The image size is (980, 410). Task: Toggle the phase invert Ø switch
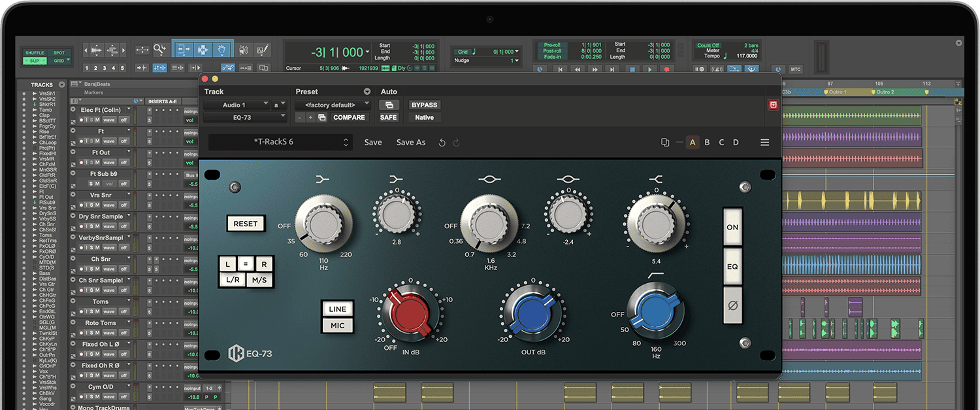point(732,305)
